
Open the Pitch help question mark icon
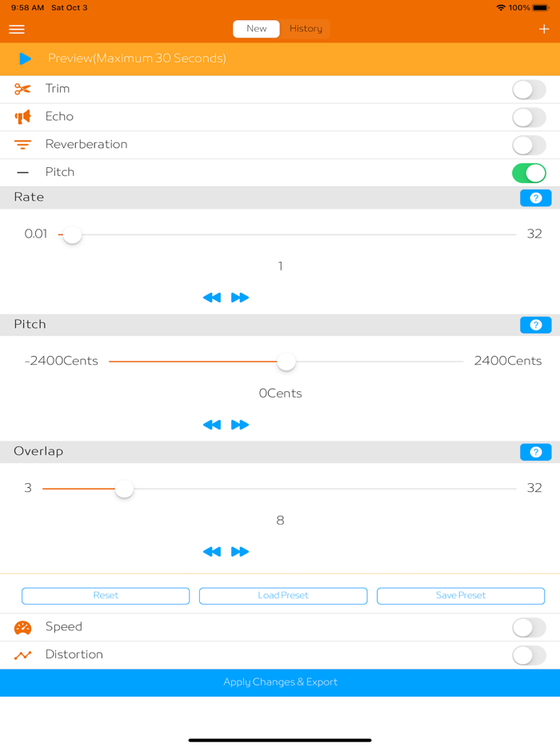(x=535, y=325)
